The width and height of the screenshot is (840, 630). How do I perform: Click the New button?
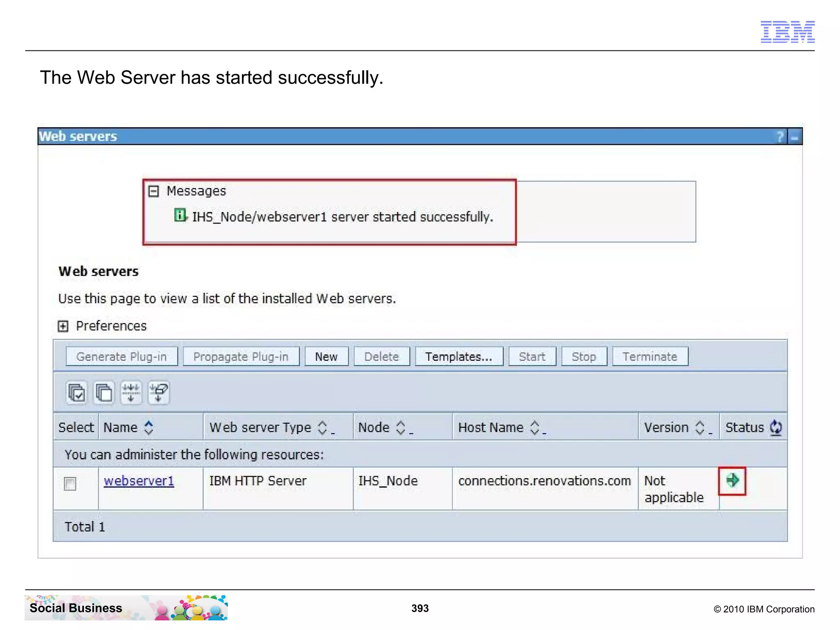coord(326,356)
